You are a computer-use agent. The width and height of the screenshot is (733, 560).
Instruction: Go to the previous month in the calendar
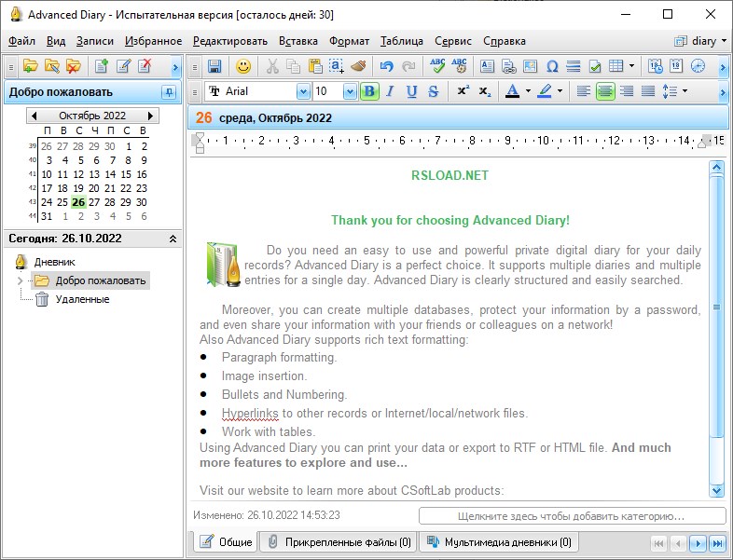click(34, 116)
